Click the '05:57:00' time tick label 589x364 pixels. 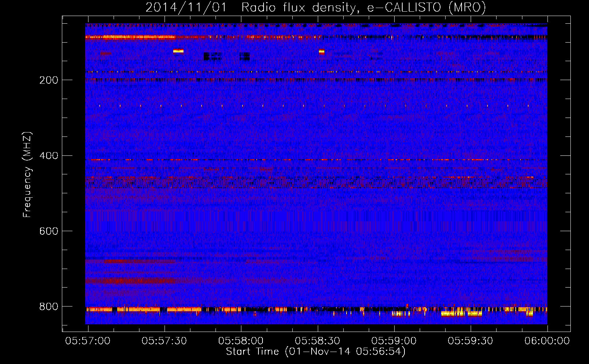coord(88,341)
